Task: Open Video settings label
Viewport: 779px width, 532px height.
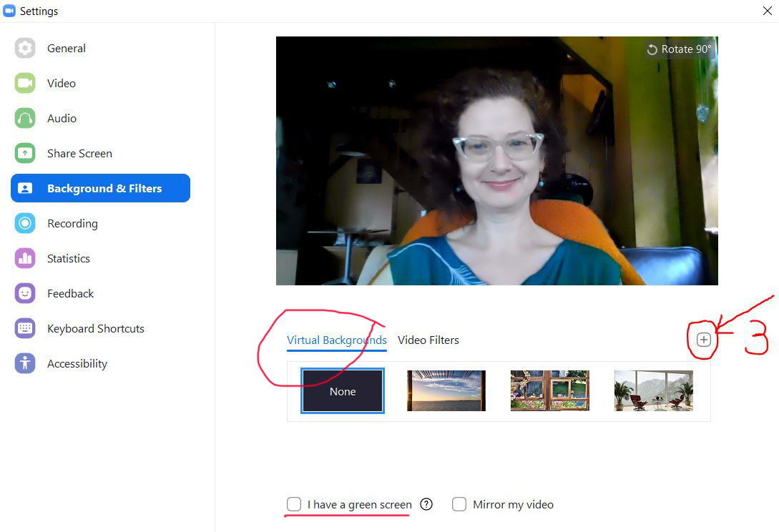Action: pyautogui.click(x=62, y=83)
